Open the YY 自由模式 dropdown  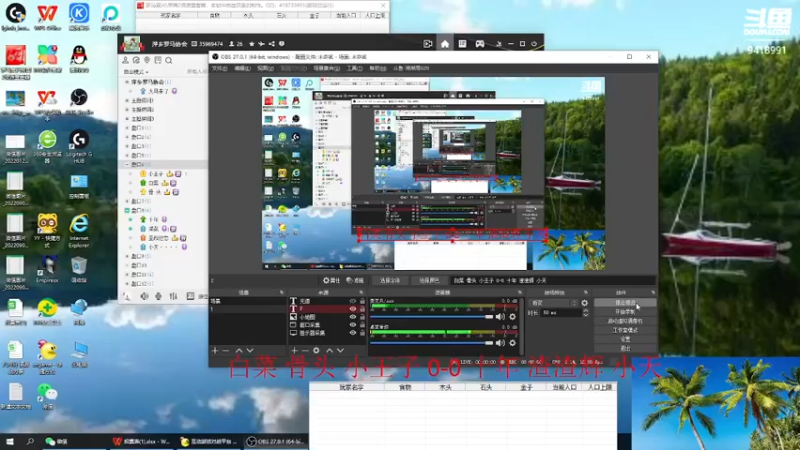[x=136, y=72]
